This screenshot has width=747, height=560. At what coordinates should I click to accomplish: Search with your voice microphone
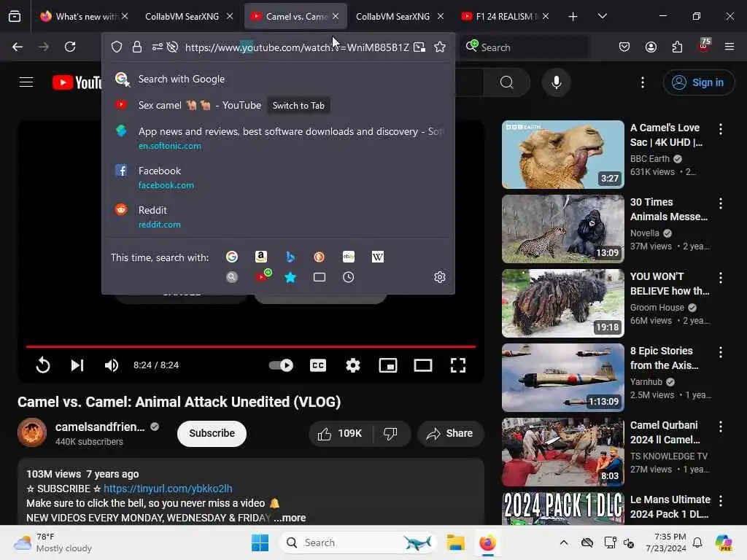556,82
